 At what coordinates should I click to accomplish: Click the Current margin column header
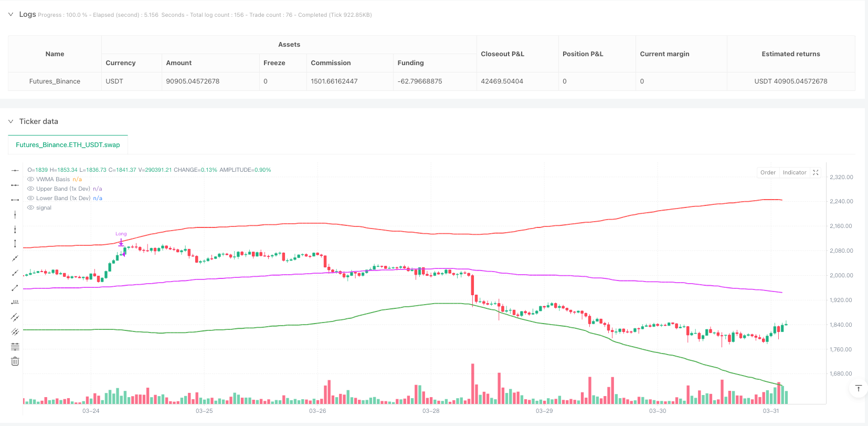coord(681,54)
